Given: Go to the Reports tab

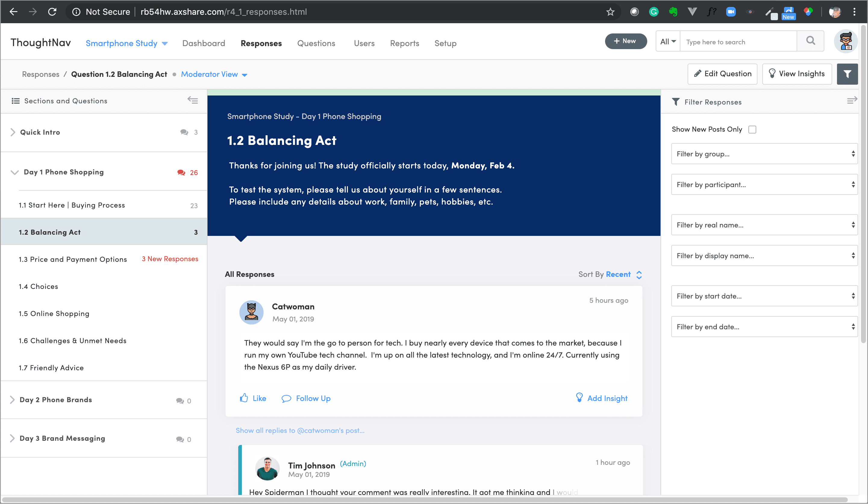Looking at the screenshot, I should click(404, 43).
